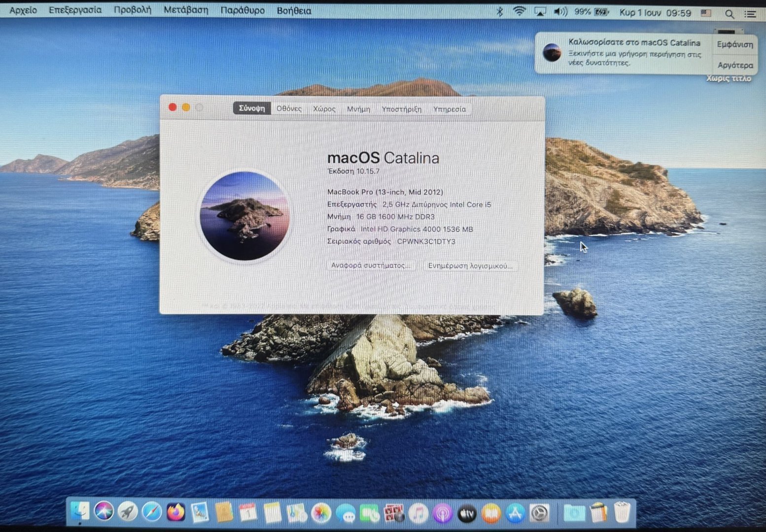Select the Σύνοψη tab
The width and height of the screenshot is (766, 532).
click(252, 108)
